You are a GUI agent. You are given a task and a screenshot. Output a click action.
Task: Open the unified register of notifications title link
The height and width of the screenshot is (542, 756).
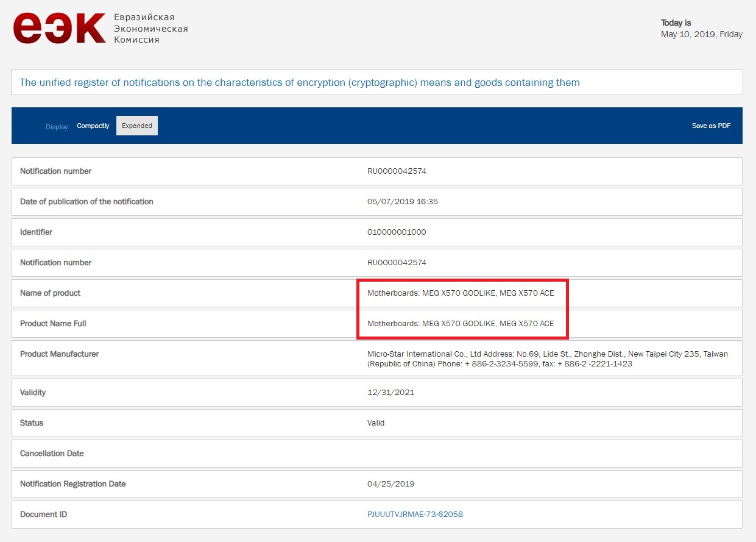[x=300, y=82]
